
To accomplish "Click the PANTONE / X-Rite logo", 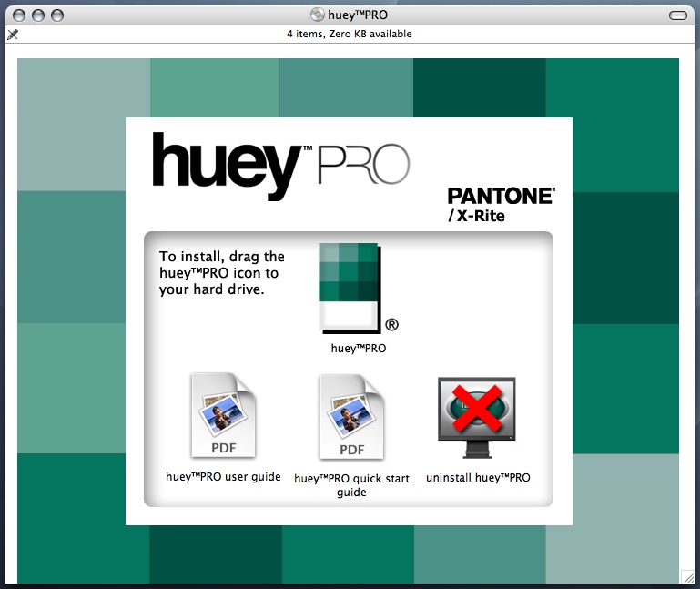I will tap(501, 205).
